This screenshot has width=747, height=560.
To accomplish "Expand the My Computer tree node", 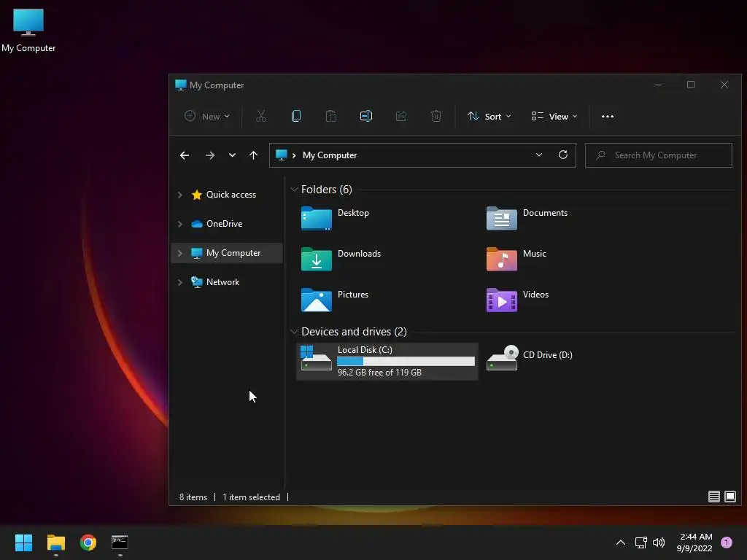I will (x=180, y=253).
